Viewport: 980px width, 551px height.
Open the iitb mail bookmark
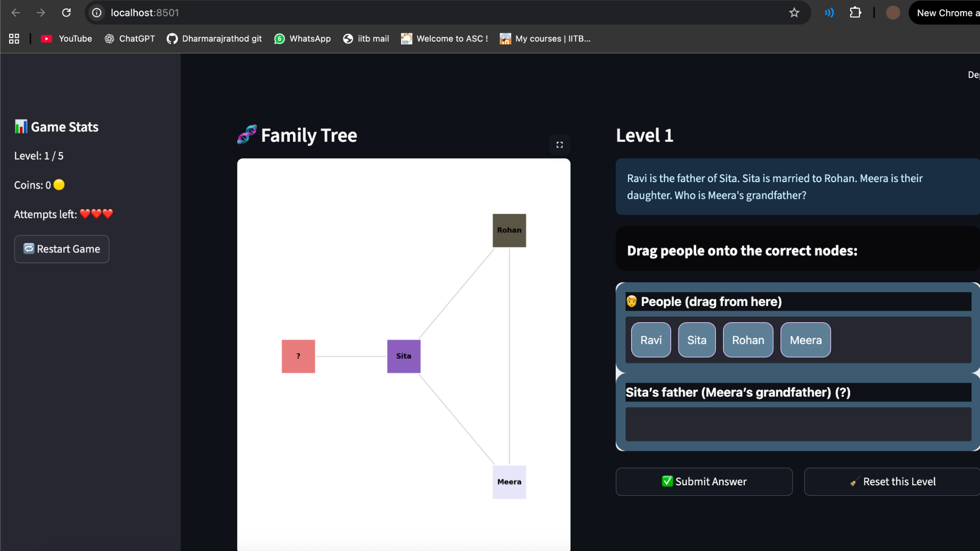pos(366,39)
